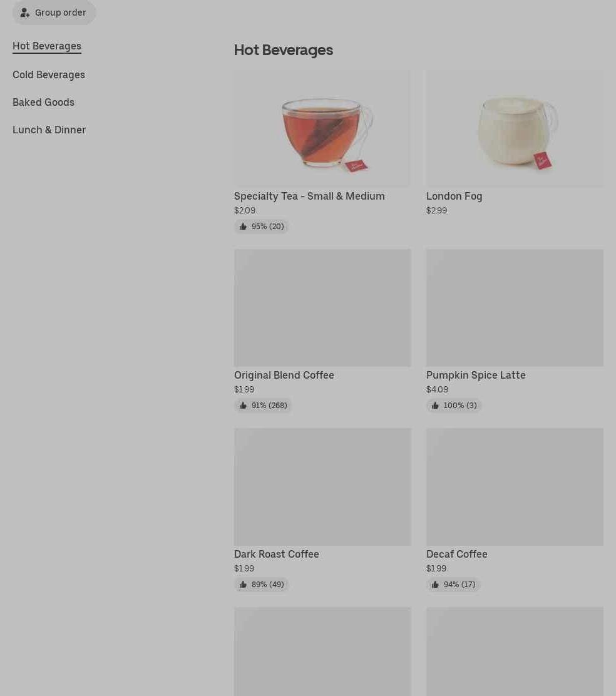Screen dimensions: 616x696
Task: Select Decaf Coffee item title
Action: tap(456, 554)
